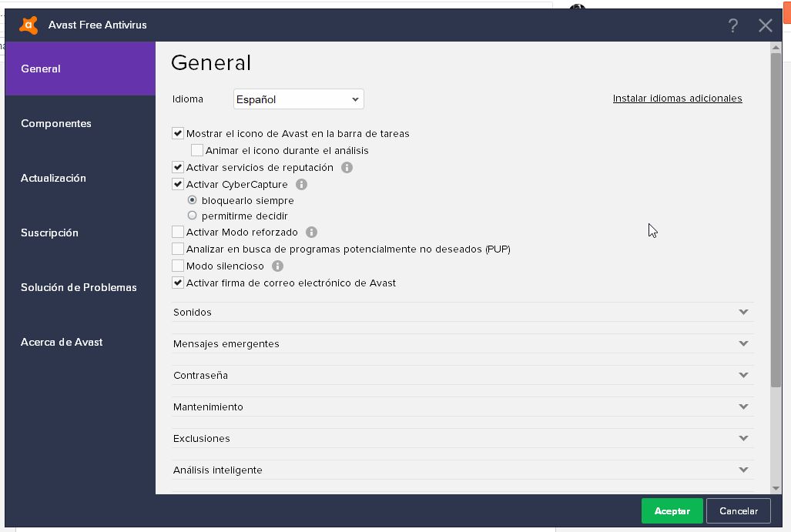Open the Solución de Problemas tab
This screenshot has height=532, width=791.
pos(79,287)
